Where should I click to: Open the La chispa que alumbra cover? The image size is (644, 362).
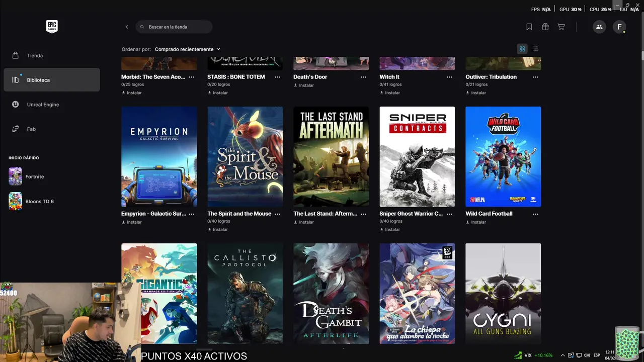pyautogui.click(x=417, y=294)
